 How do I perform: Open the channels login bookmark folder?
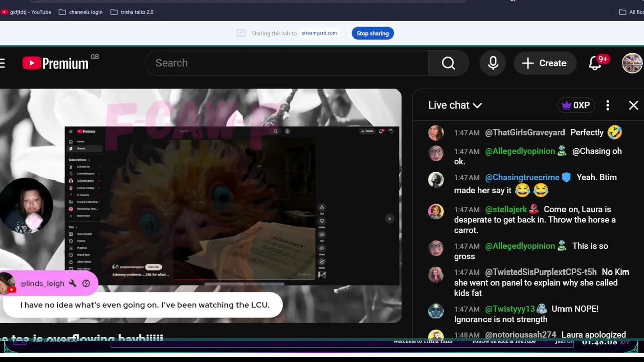tap(80, 12)
